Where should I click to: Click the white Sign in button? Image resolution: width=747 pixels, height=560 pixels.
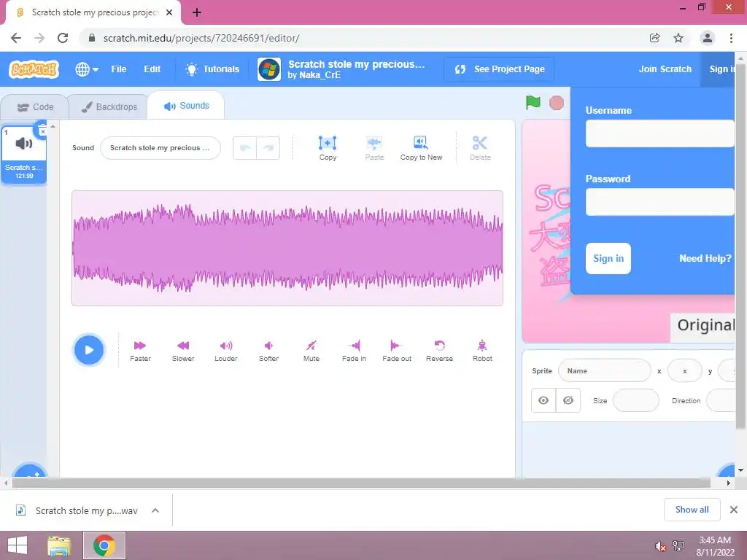coord(608,259)
